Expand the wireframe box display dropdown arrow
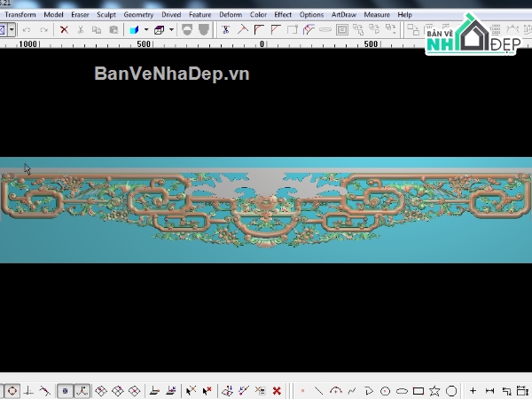This screenshot has height=399, width=532. click(x=171, y=30)
